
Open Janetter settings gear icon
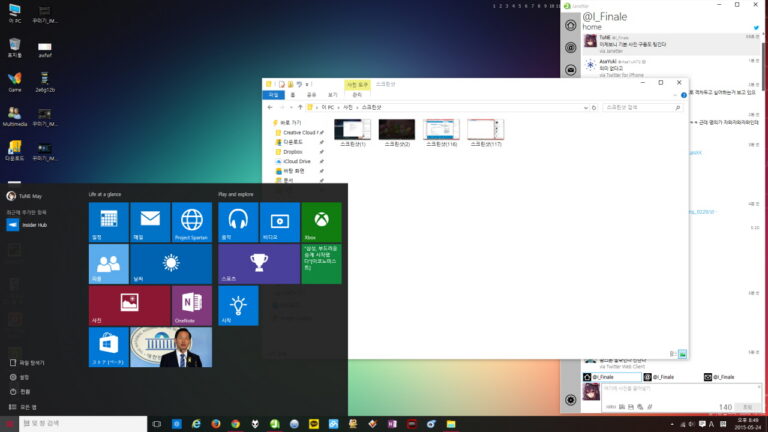[x=571, y=400]
